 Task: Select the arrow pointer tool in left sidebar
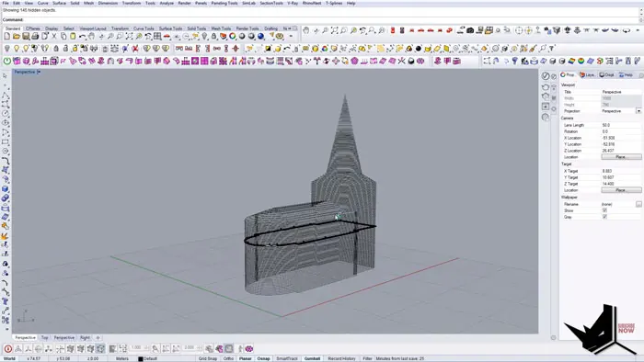coord(5,76)
